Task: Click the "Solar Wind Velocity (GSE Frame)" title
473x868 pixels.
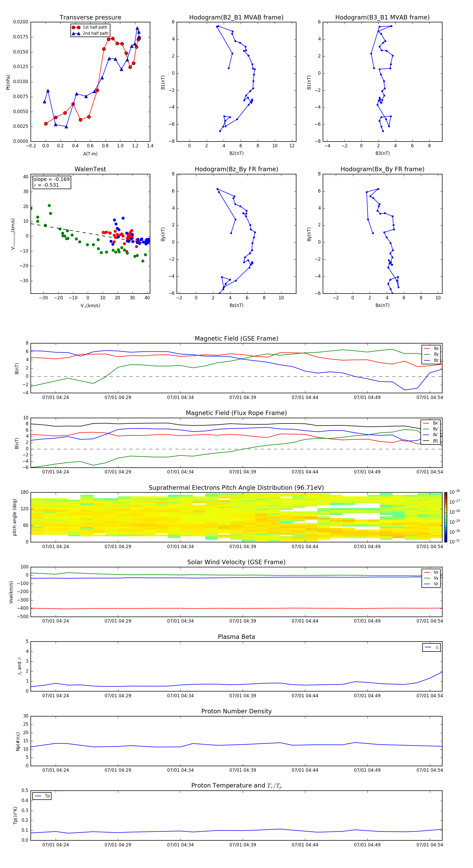Action: 236,562
